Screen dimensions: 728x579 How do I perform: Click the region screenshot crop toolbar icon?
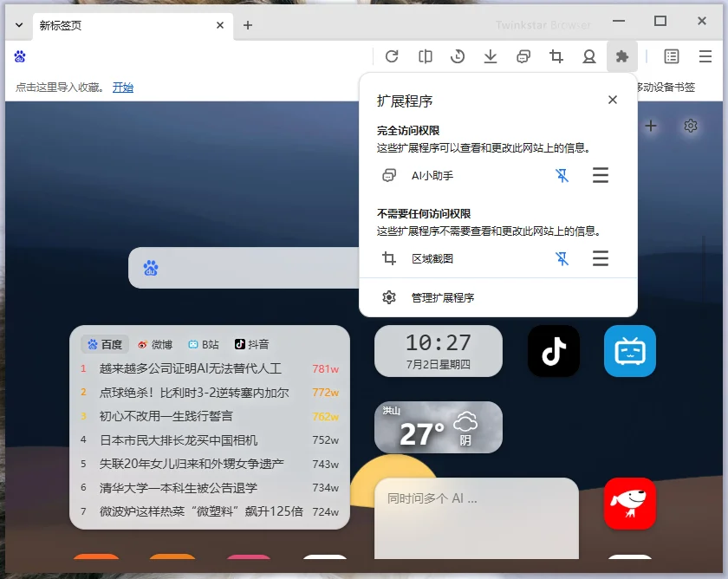(556, 56)
